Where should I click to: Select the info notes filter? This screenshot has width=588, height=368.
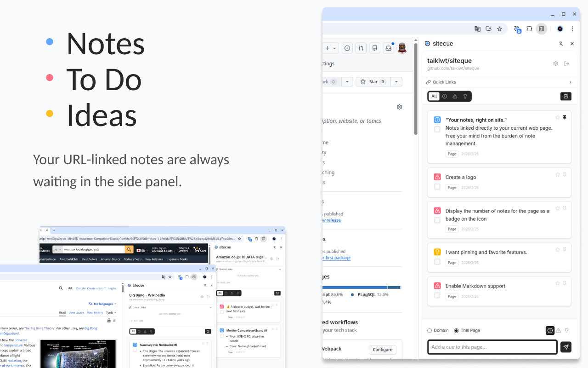444,96
